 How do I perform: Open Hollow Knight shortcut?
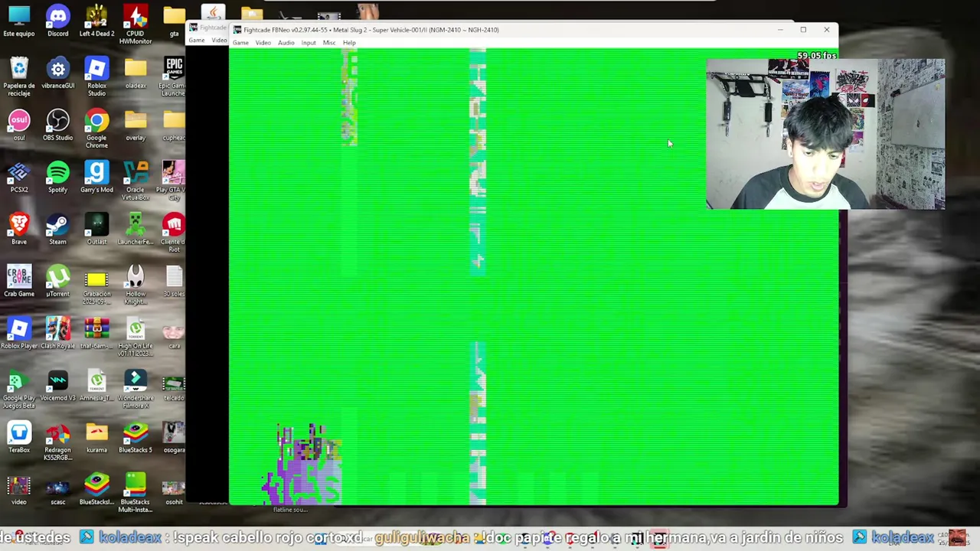[x=136, y=285]
